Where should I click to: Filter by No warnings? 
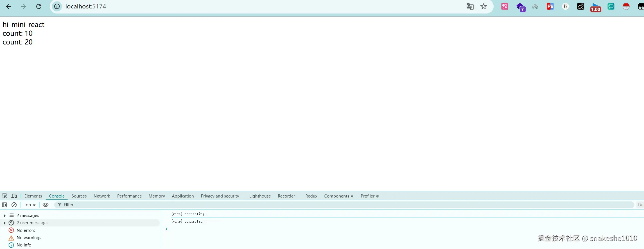80,238
